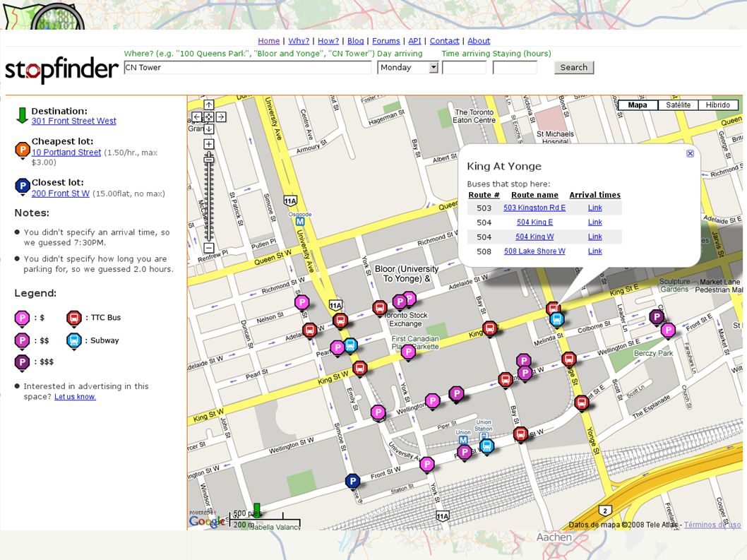Click the parking marker at First Canadian Place Parkette
This screenshot has height=560, width=747.
408,352
